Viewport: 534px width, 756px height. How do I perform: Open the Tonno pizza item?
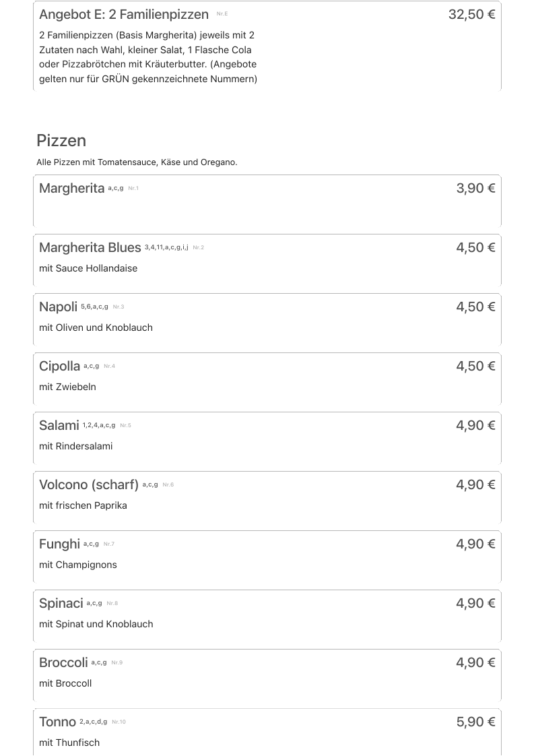point(58,722)
